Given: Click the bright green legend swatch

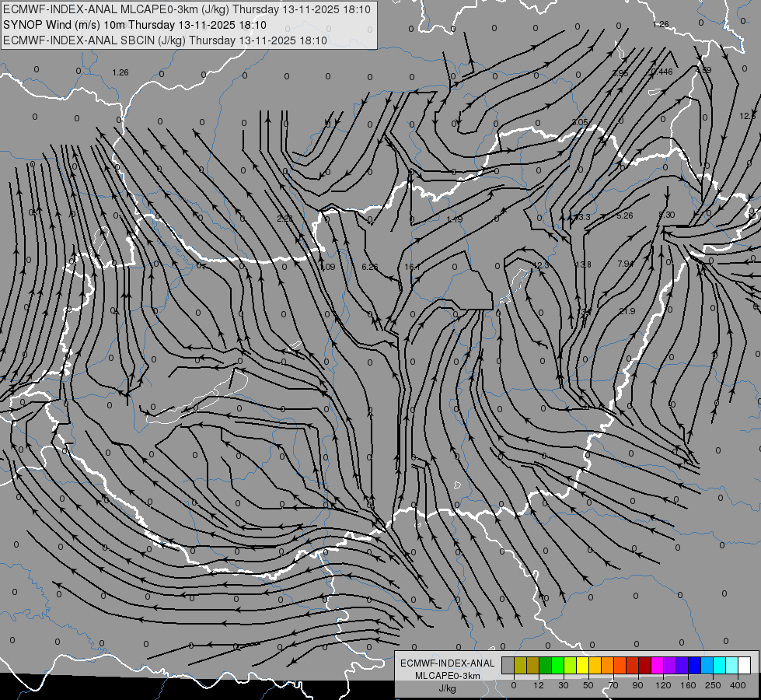Looking at the screenshot, I should [x=557, y=665].
